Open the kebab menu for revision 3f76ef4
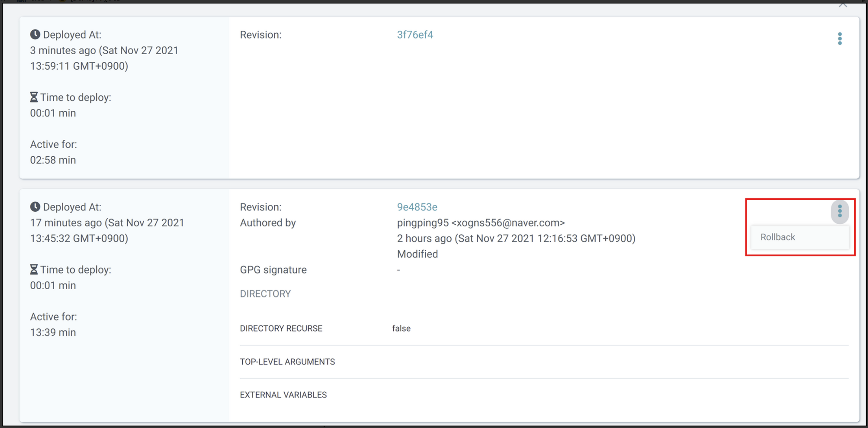 [x=839, y=38]
